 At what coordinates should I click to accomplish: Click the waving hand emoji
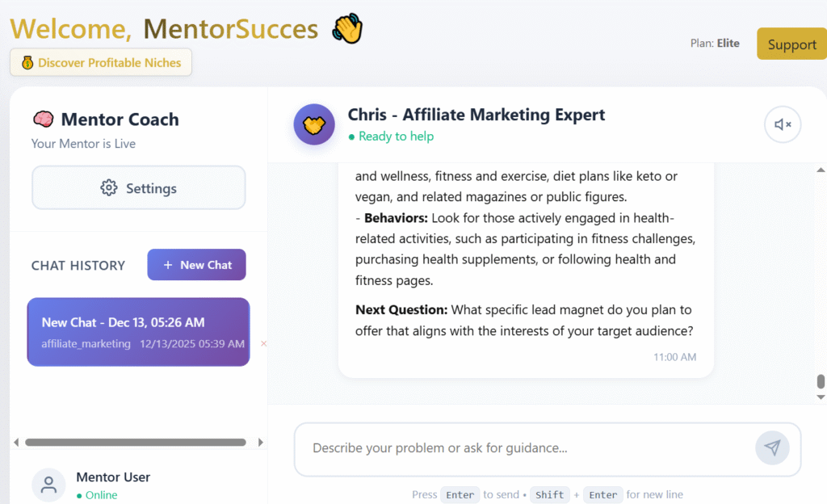[x=348, y=30]
